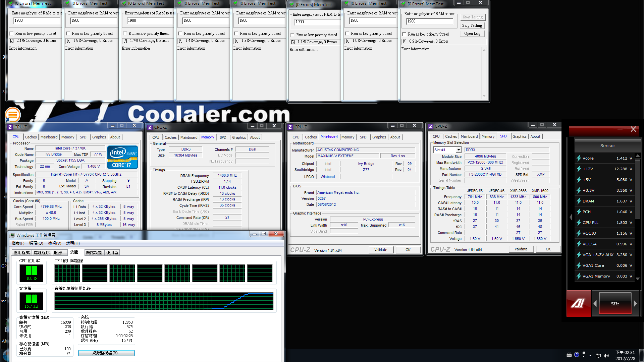The height and width of the screenshot is (362, 644).
Task: Click the MemTest Error information scrollbar track
Action: (x=484, y=73)
